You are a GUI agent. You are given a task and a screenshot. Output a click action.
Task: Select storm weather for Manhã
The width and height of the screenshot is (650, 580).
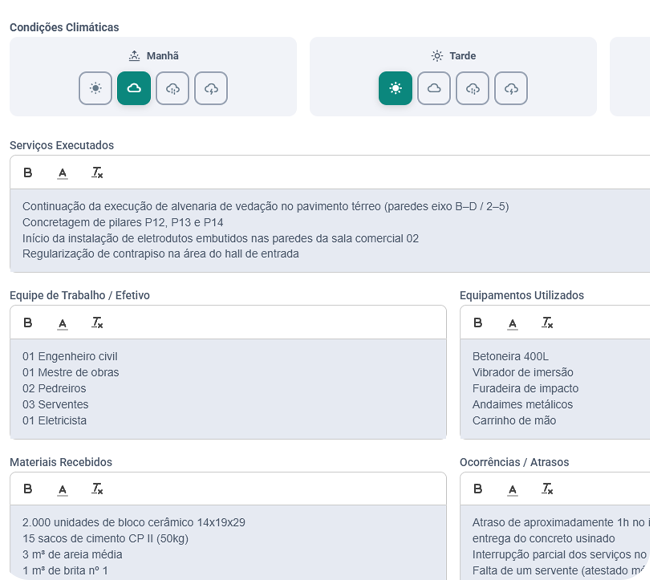(211, 88)
